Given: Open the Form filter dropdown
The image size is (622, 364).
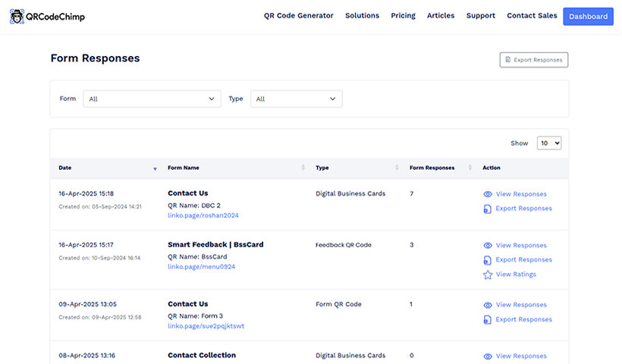Looking at the screenshot, I should click(152, 99).
